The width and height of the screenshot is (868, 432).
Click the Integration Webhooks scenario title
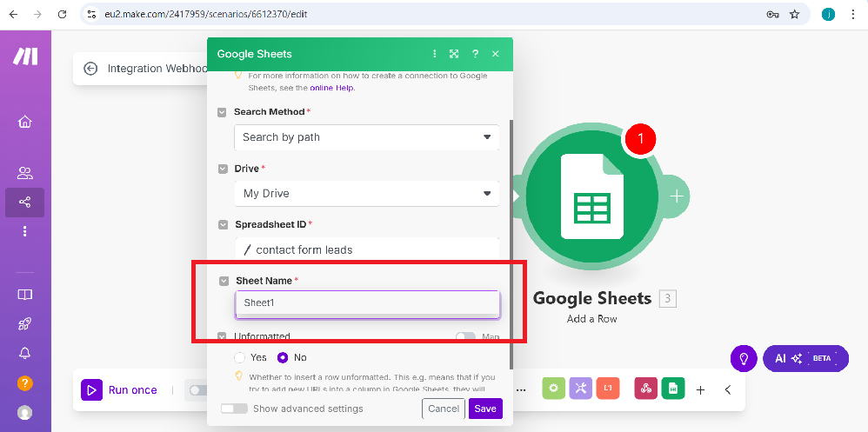(157, 69)
